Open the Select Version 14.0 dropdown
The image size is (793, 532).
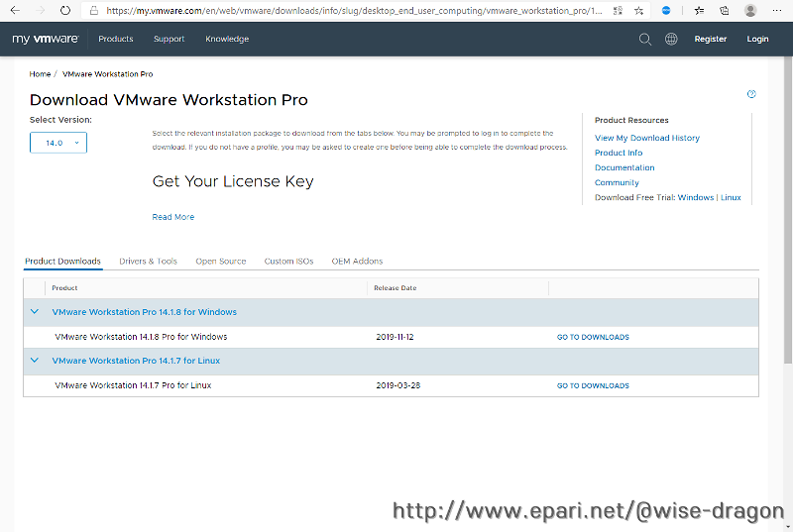pos(58,143)
